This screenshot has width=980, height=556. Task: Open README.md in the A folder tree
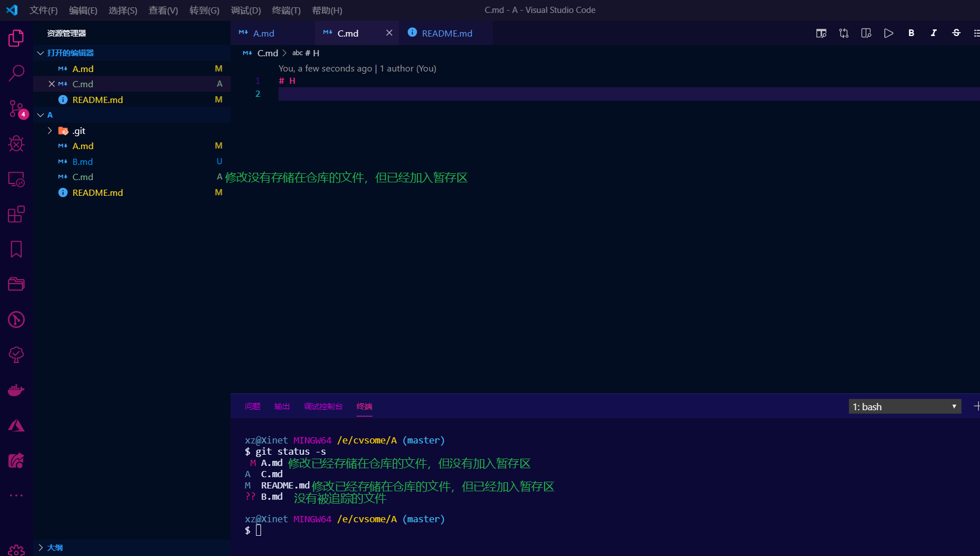tap(132, 192)
